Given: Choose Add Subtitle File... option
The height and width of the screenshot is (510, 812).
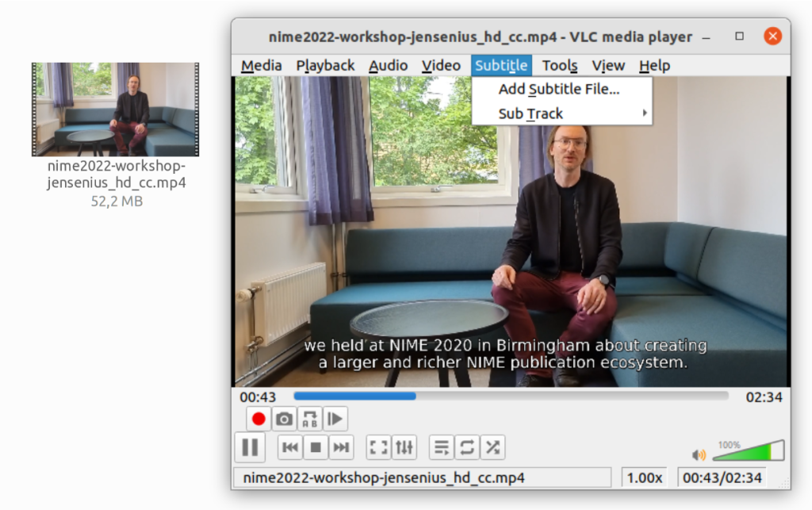Looking at the screenshot, I should tap(562, 89).
